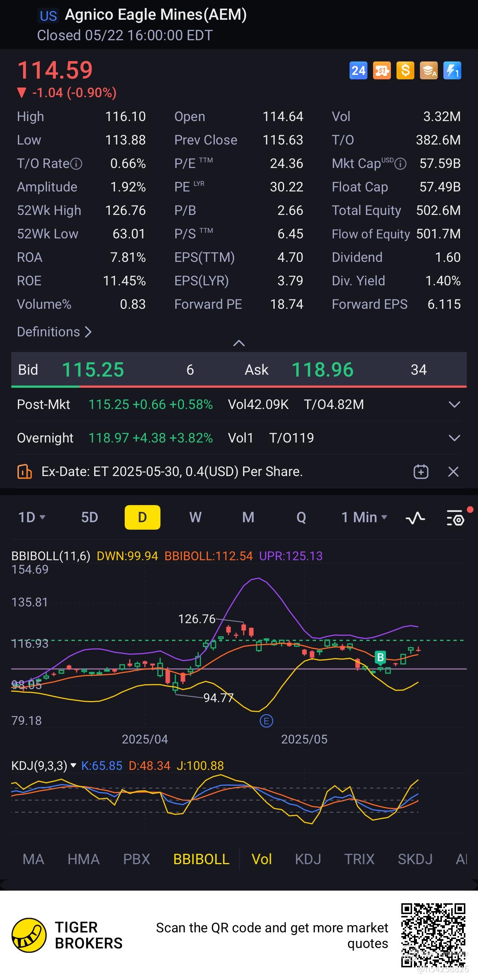Select the PBX indicator
478x980 pixels.
(x=137, y=859)
